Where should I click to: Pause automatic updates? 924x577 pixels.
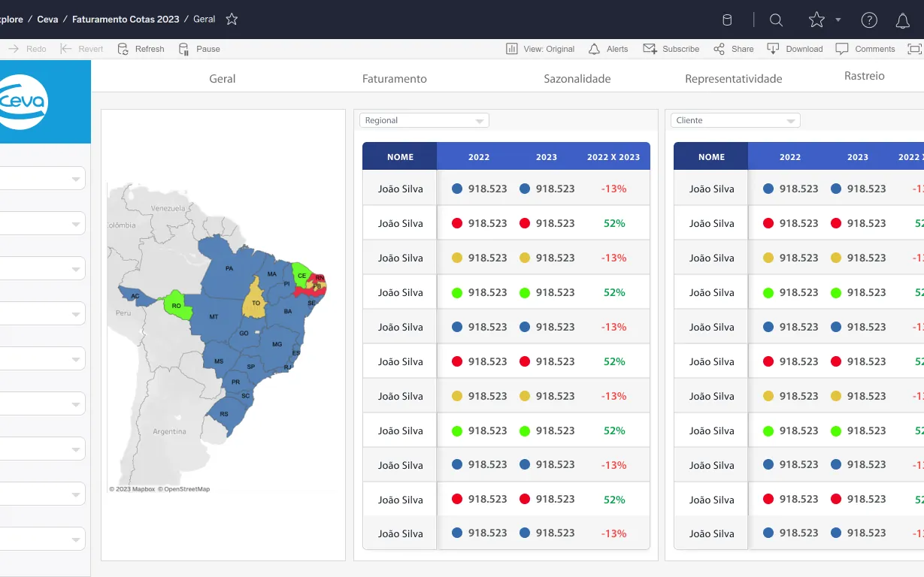(199, 49)
